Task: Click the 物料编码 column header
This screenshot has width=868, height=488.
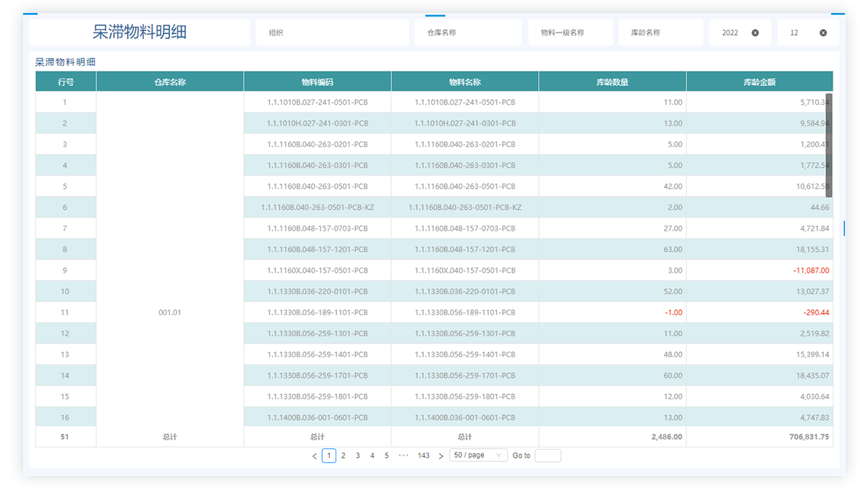Action: (318, 82)
